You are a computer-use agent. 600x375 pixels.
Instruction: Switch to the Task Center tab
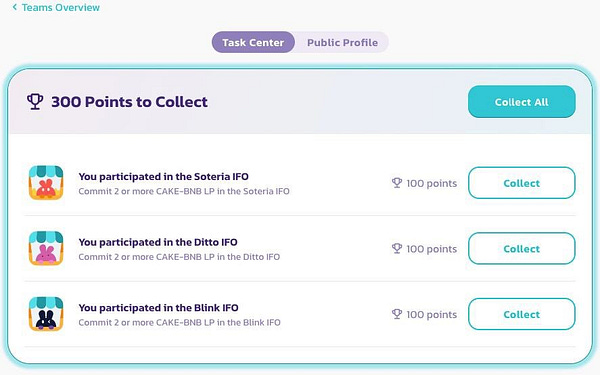click(253, 42)
